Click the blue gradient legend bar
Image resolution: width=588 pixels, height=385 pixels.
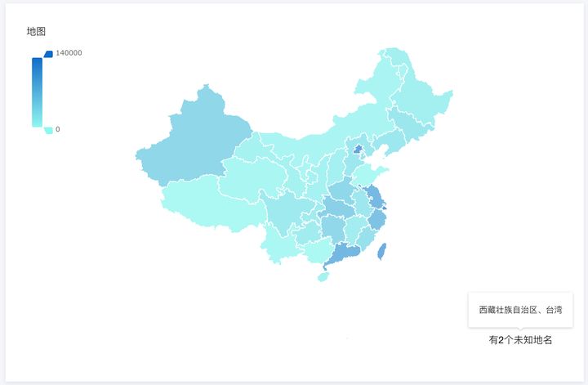click(37, 92)
